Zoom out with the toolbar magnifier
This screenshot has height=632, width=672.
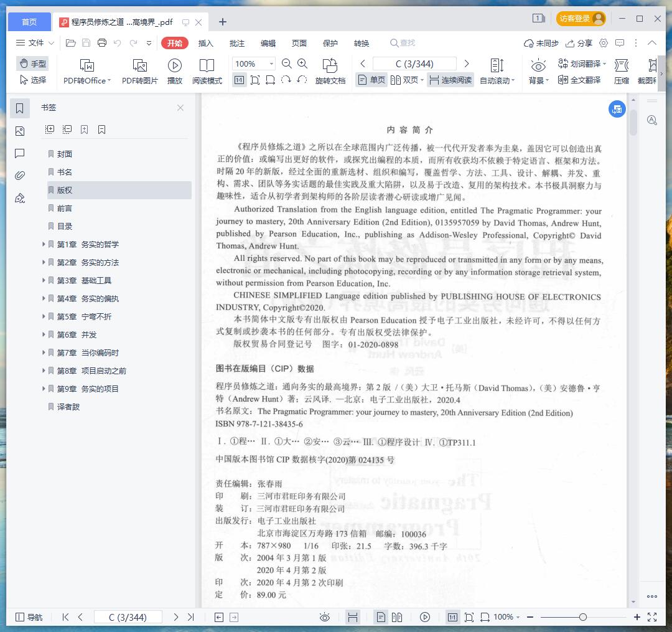point(287,64)
